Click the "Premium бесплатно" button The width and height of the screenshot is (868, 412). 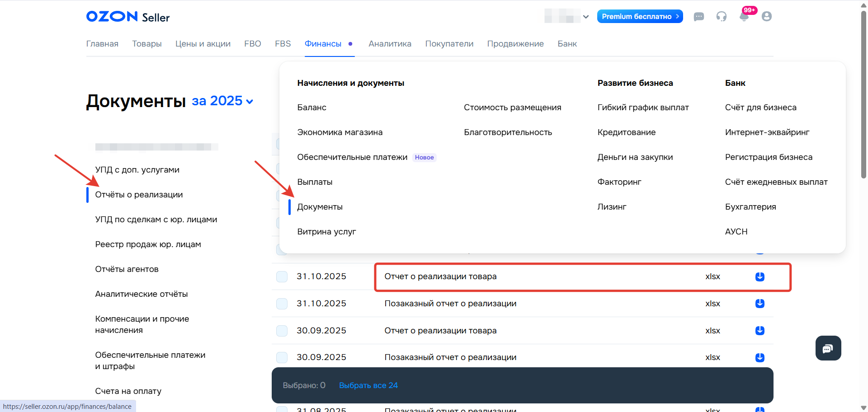(x=640, y=16)
